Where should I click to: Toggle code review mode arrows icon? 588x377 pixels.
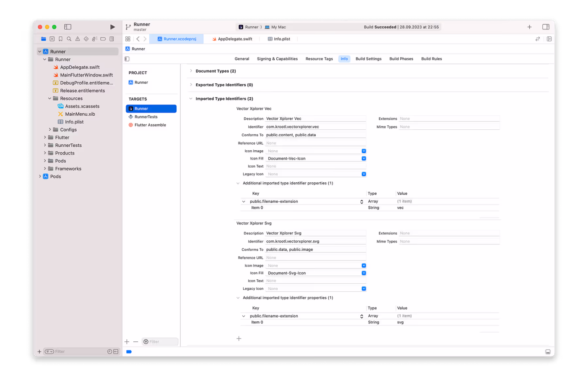tap(537, 39)
